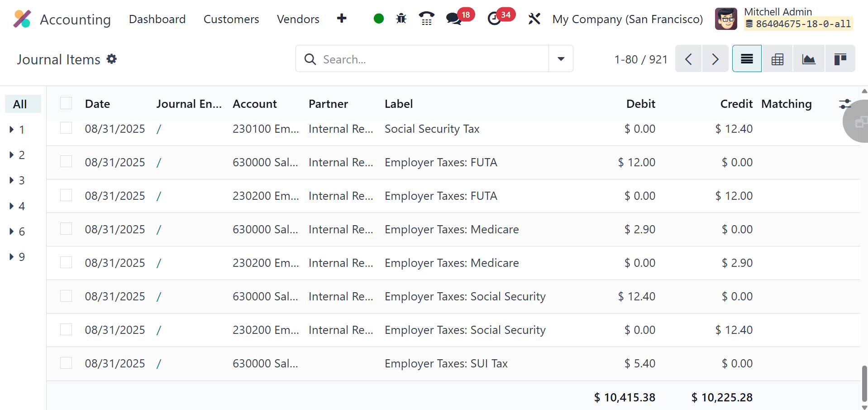The height and width of the screenshot is (410, 868).
Task: Sort by the Partner column header
Action: coord(328,104)
